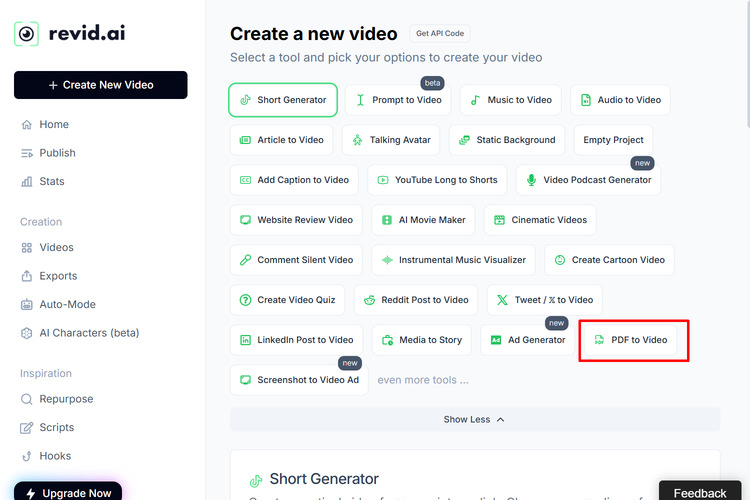Click the Upgrade Now button
The image size is (750, 500).
click(x=68, y=492)
